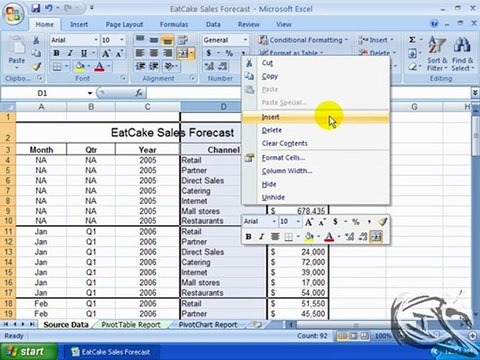Click the red Font Color on the mini toolbar
Image resolution: width=480 pixels, height=360 pixels.
tap(329, 237)
